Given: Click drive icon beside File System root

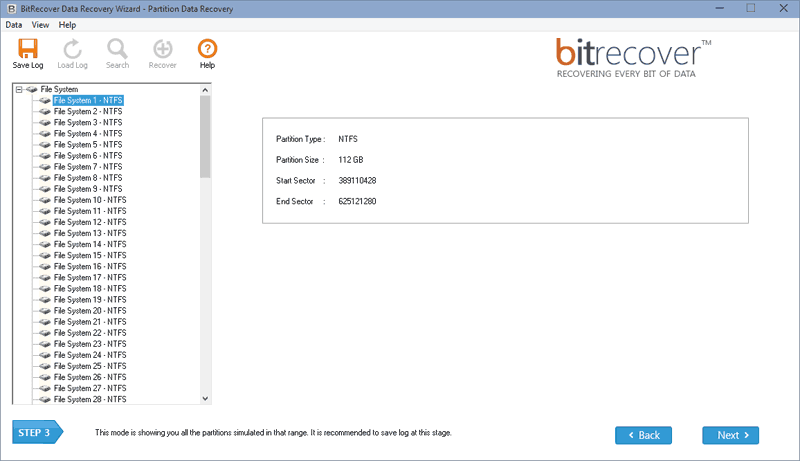Looking at the screenshot, I should click(32, 89).
